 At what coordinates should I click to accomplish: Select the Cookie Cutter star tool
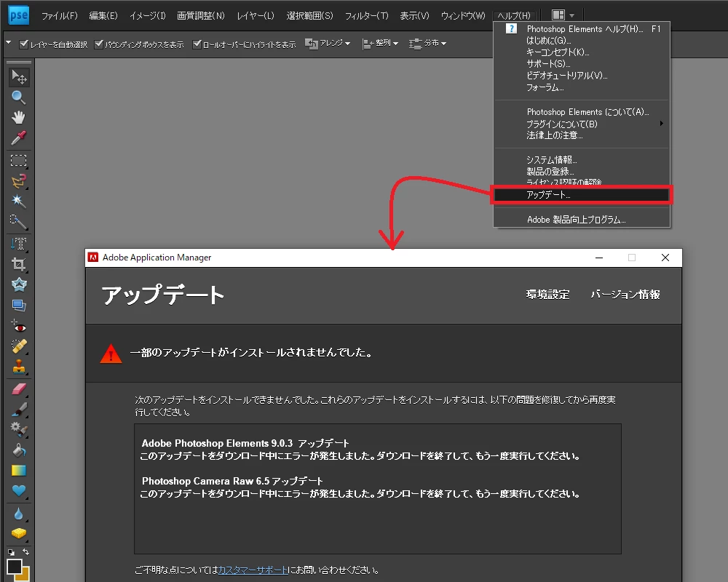click(19, 284)
